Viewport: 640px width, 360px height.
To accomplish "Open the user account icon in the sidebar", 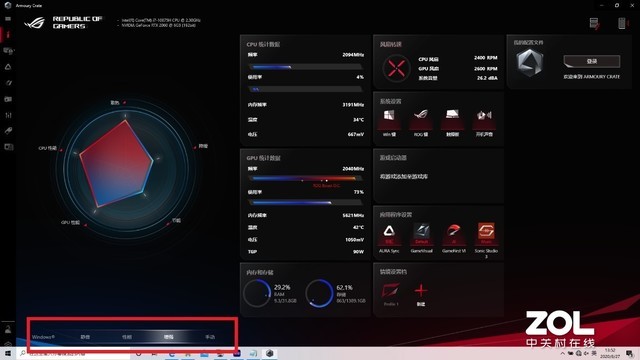I will (8, 329).
